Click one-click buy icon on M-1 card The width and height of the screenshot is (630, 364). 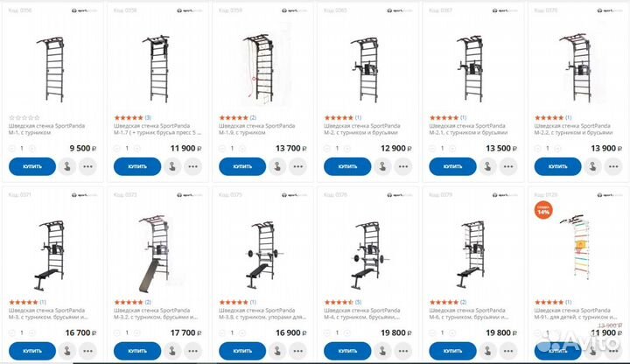(x=68, y=166)
